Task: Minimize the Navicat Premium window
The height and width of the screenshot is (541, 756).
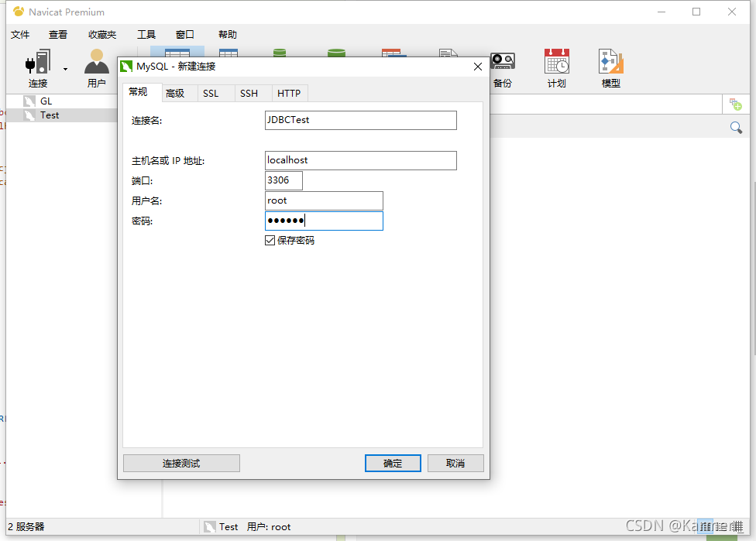Action: click(x=661, y=12)
